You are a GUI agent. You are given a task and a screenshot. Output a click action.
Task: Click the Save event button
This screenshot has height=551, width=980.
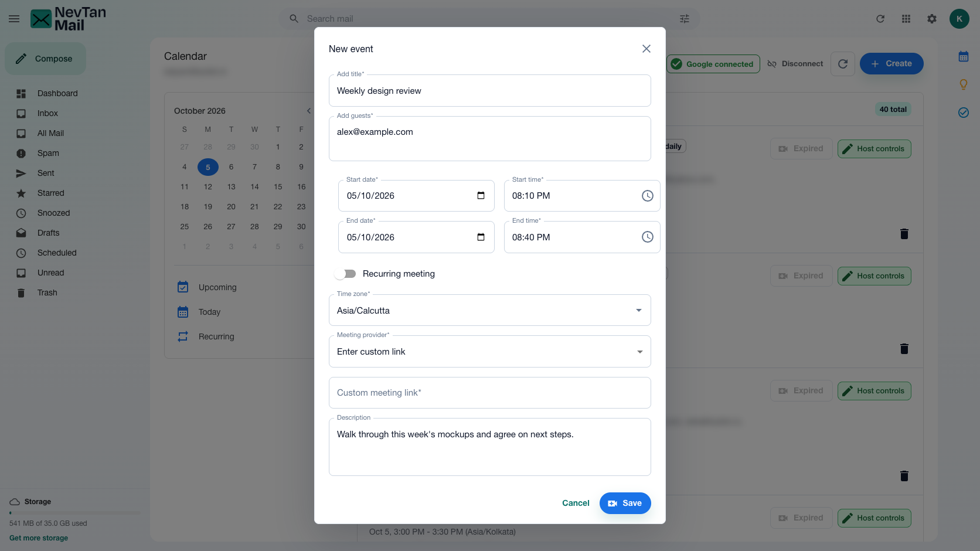[x=625, y=503]
